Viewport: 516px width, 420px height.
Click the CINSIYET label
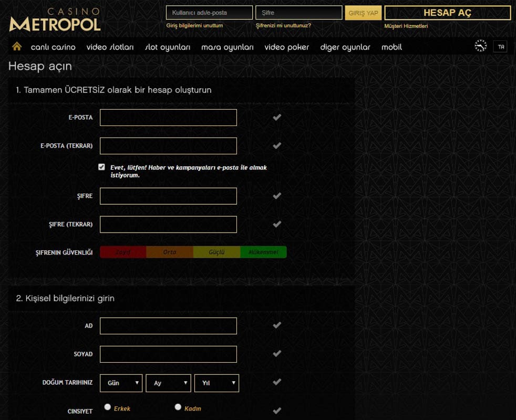pos(80,411)
